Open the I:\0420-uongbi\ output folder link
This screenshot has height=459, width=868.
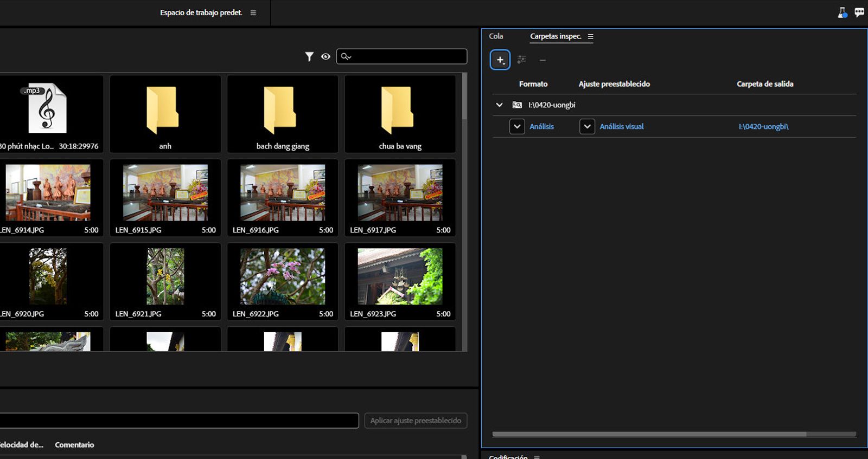[763, 127]
